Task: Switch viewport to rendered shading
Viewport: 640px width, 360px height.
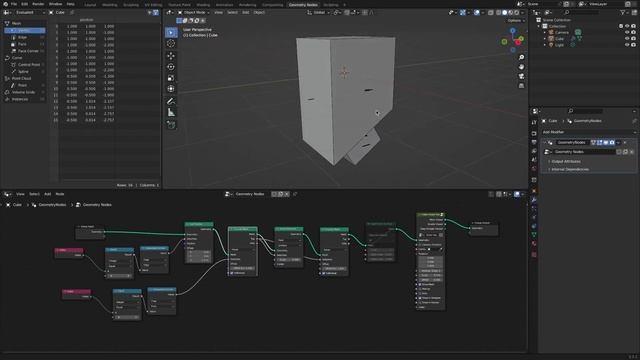Action: (516, 13)
